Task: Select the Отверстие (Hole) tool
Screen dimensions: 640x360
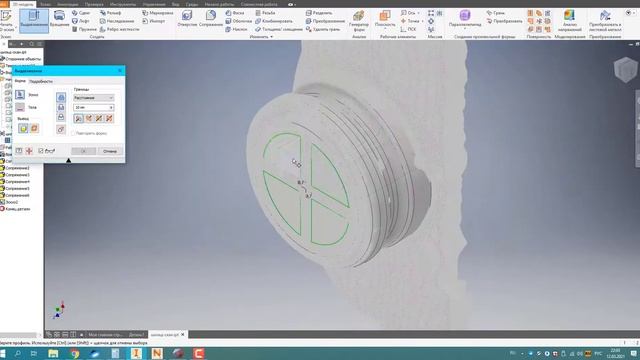Action: [187, 19]
